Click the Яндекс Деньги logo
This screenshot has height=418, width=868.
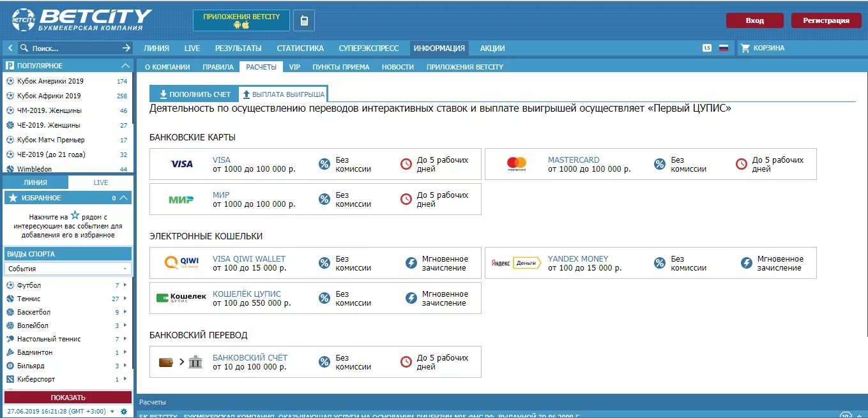coord(516,262)
